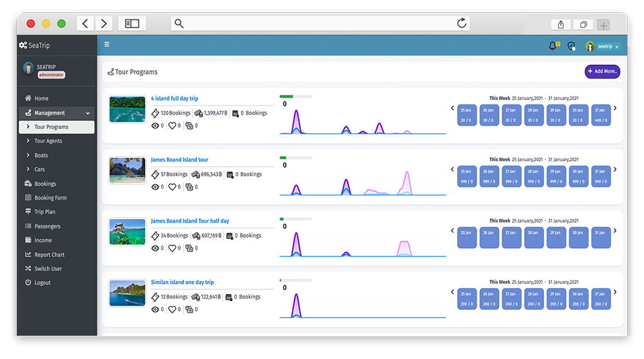The height and width of the screenshot is (359, 644).
Task: Open James Boand Island Tour half day link
Action: [190, 221]
